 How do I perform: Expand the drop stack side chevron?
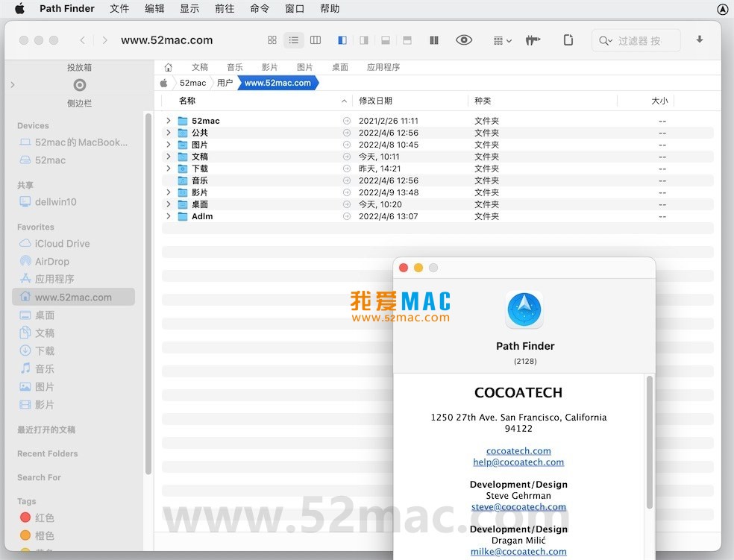pos(13,85)
